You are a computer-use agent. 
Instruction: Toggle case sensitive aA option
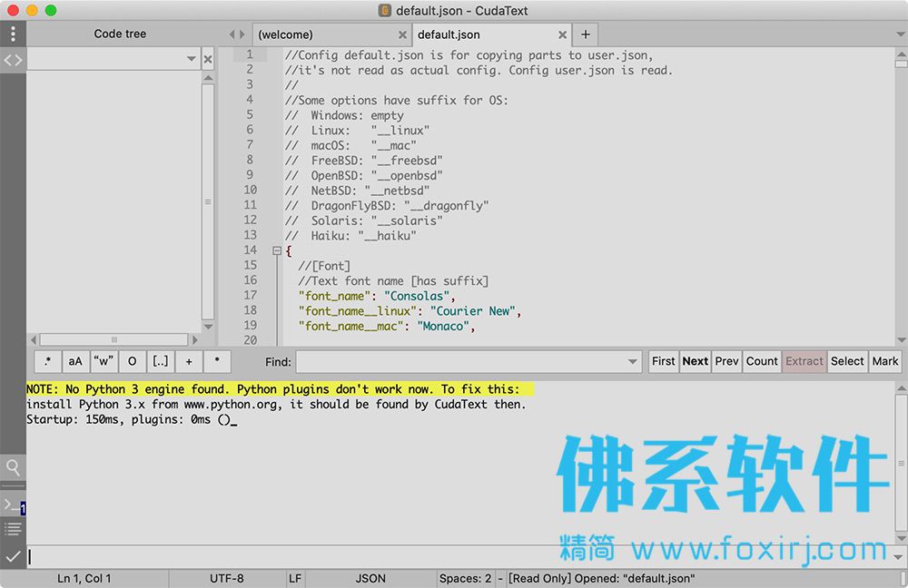(75, 361)
